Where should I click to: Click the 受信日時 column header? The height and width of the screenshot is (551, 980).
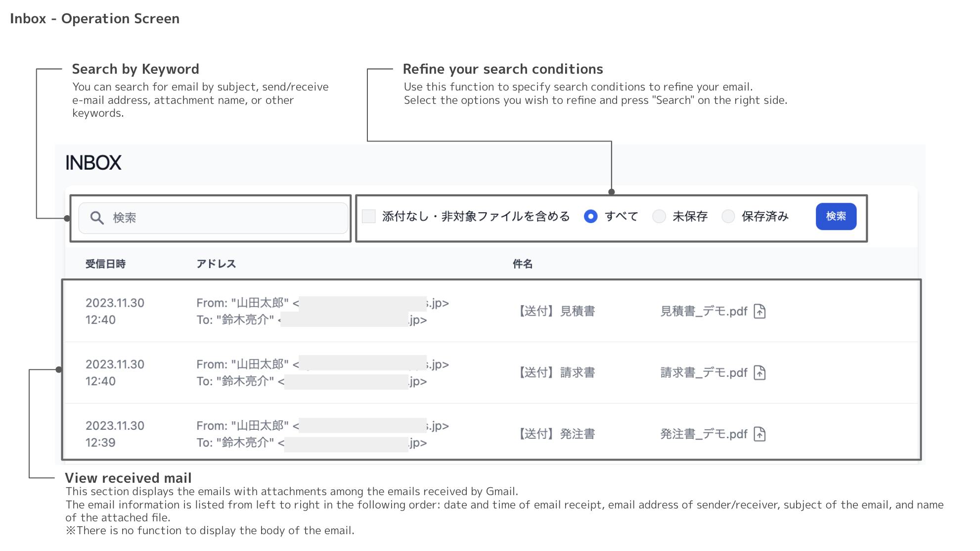pos(105,264)
